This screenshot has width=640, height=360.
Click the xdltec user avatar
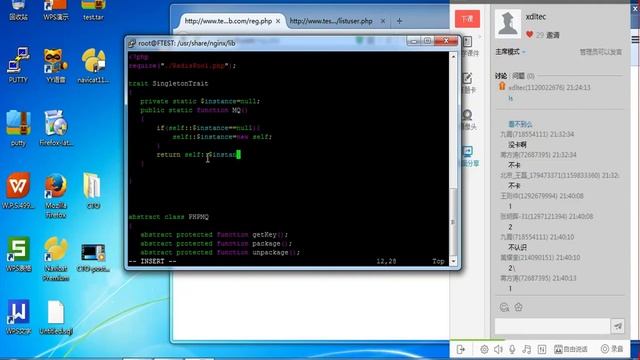click(508, 24)
